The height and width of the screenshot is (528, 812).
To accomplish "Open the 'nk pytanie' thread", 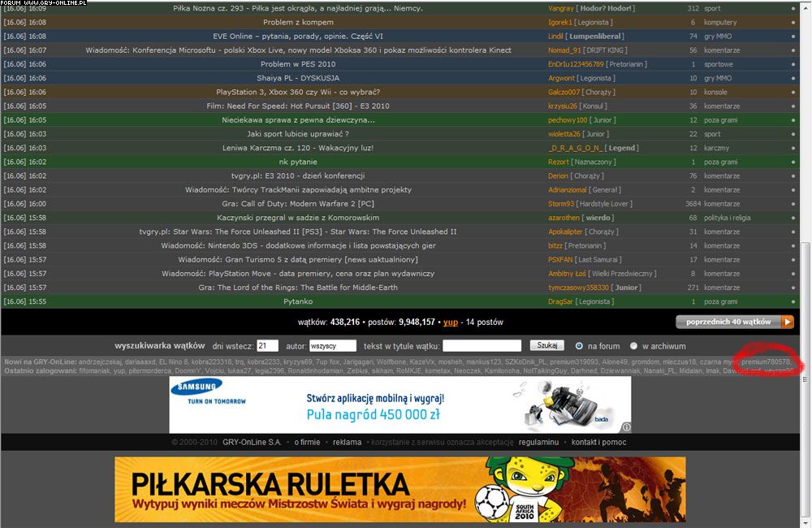I will tap(298, 162).
